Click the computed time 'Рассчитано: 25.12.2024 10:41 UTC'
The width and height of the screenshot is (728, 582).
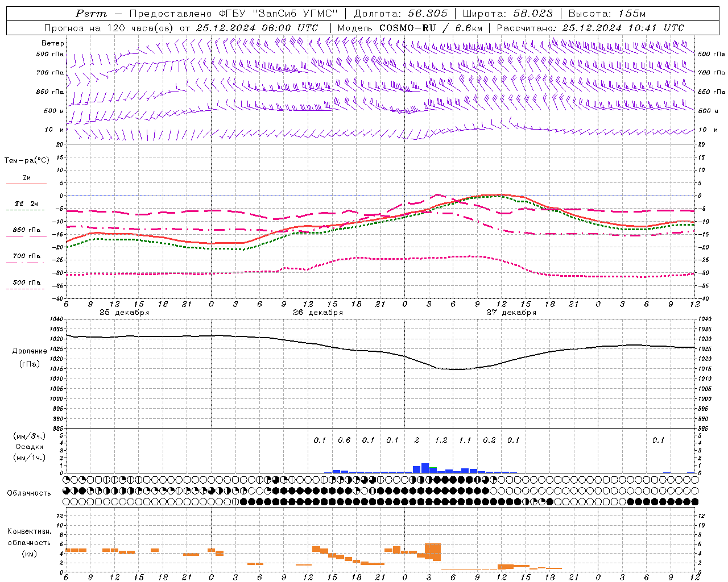click(x=590, y=28)
